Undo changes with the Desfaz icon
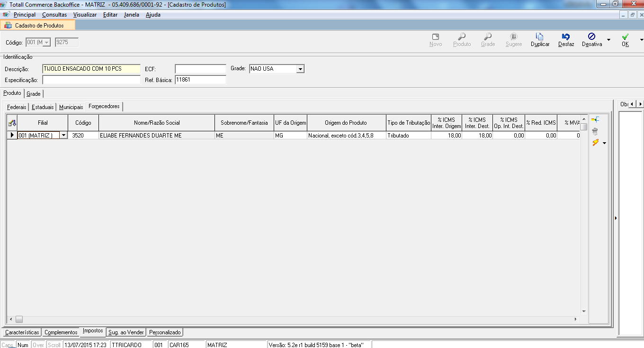This screenshot has height=348, width=644. tap(565, 37)
